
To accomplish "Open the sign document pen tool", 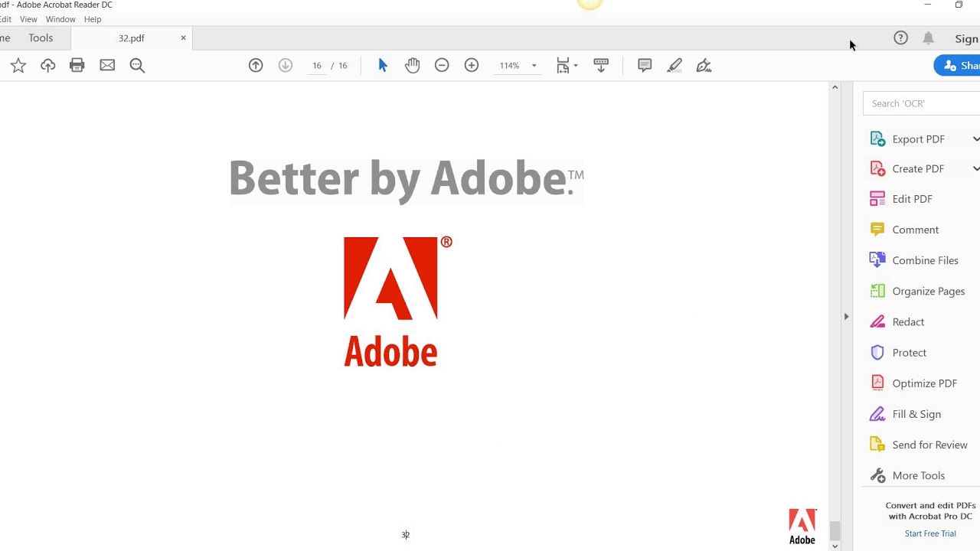I will point(704,66).
